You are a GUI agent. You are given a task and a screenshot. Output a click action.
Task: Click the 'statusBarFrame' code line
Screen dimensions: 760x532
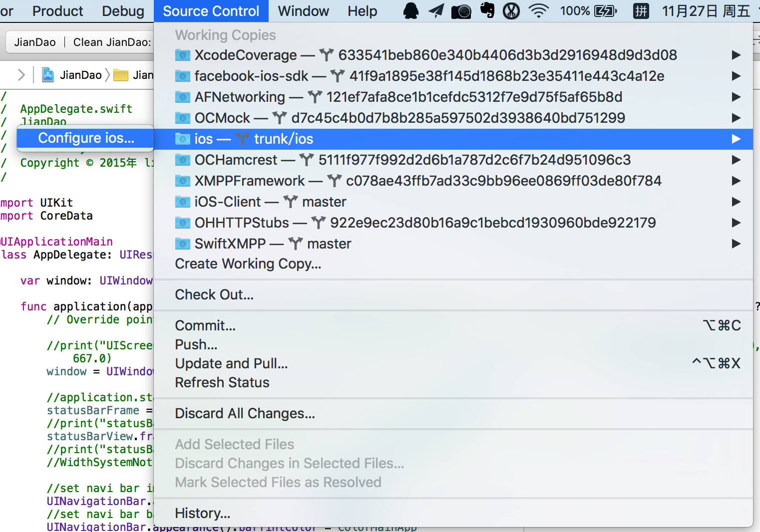click(99, 410)
